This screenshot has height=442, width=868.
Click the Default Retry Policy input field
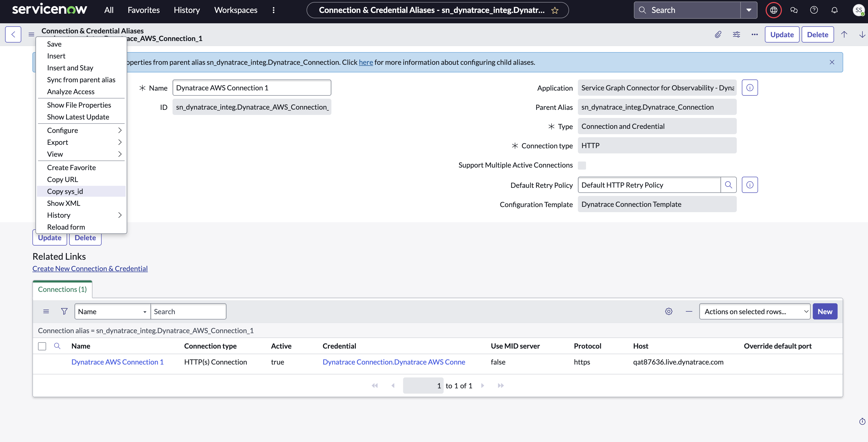tap(649, 185)
